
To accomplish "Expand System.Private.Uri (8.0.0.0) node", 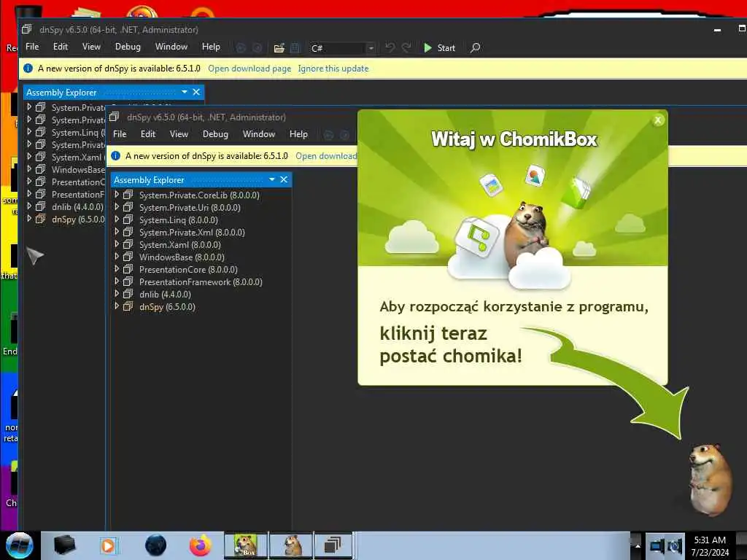I will (x=116, y=206).
